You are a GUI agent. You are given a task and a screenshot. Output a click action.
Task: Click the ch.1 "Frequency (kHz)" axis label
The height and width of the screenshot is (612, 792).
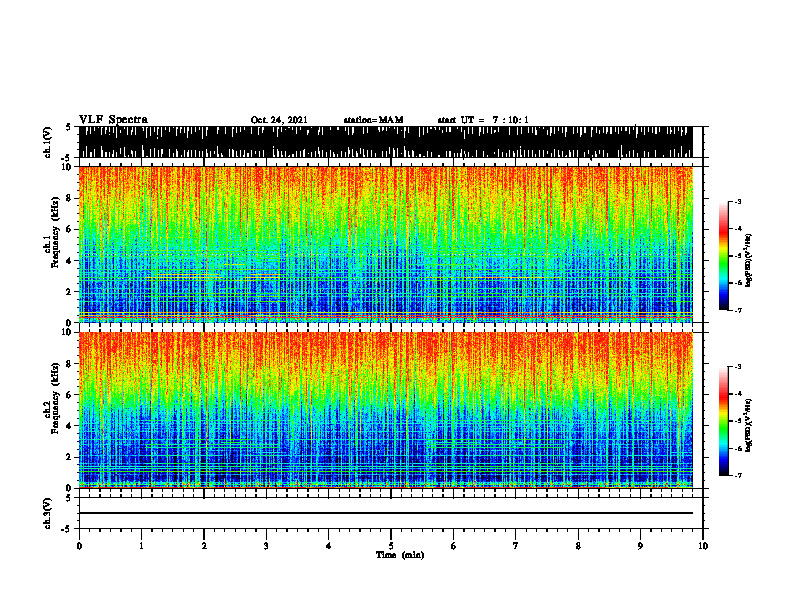[55, 232]
